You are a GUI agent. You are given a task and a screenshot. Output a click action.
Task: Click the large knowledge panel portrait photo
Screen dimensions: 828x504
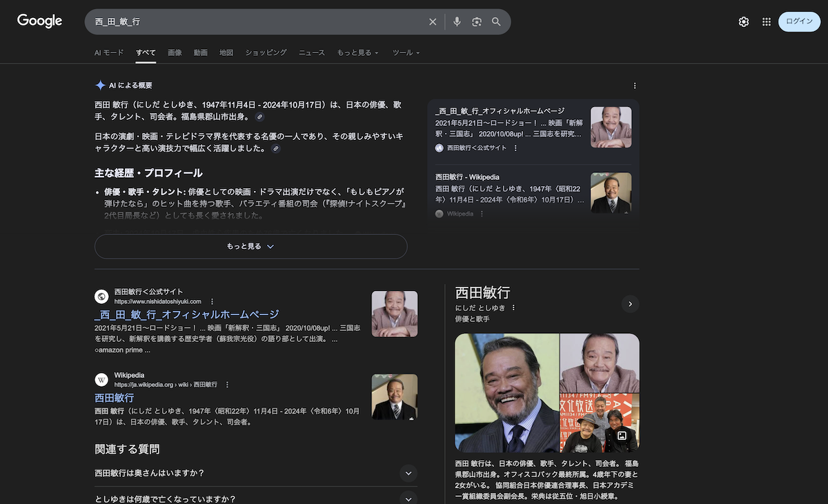(506, 392)
